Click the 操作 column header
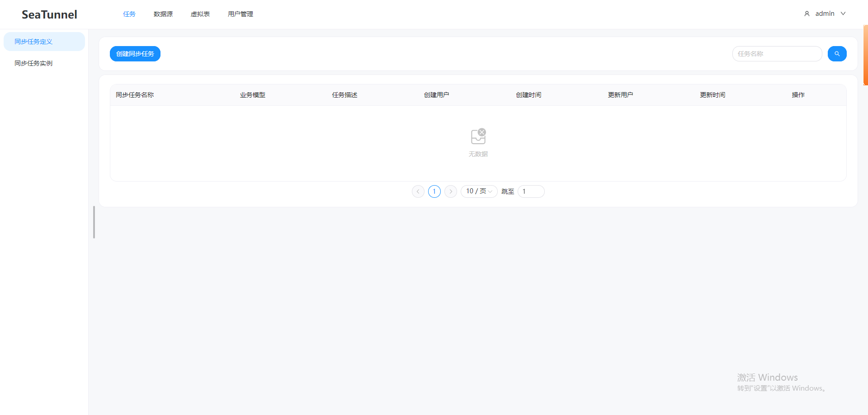 coord(798,95)
